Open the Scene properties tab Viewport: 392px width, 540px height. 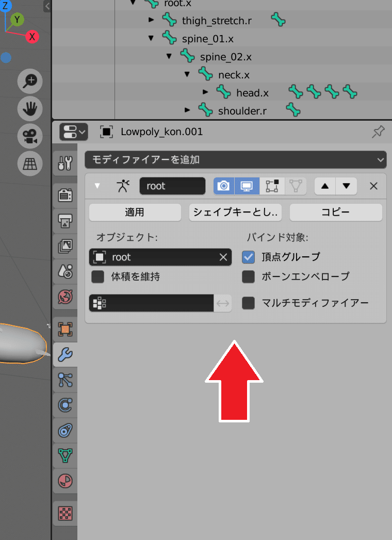65,272
